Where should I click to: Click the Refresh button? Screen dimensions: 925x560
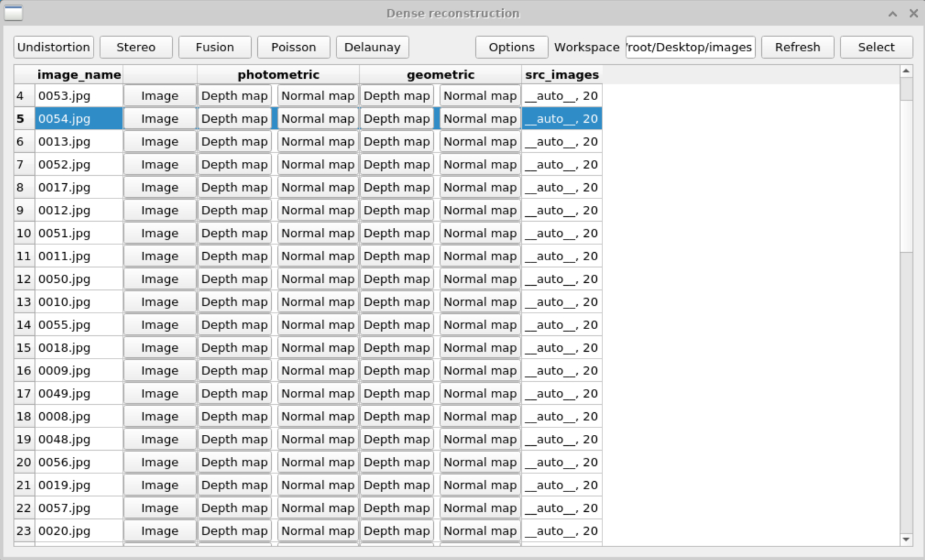tap(797, 47)
